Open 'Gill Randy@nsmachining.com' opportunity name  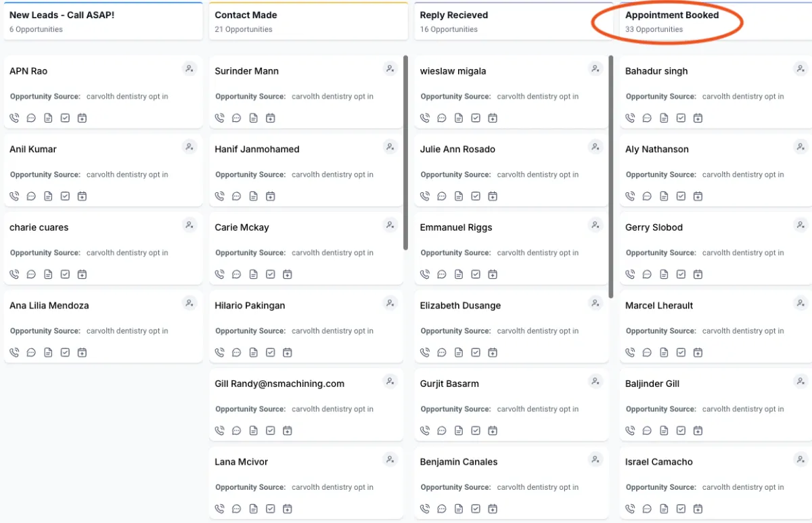click(x=280, y=384)
